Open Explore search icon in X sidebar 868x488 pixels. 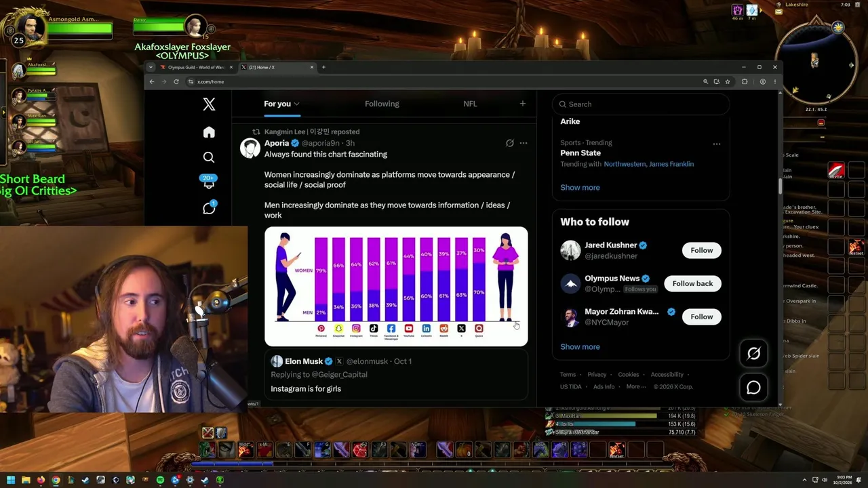[x=209, y=157]
